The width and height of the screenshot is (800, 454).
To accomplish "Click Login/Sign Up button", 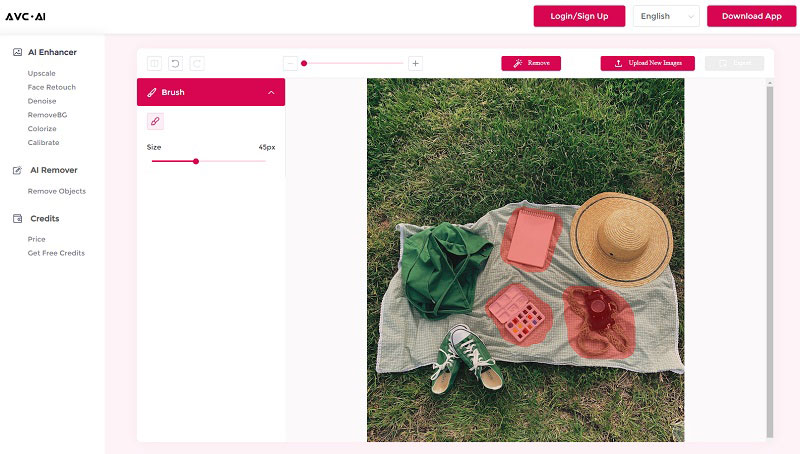I will (579, 16).
